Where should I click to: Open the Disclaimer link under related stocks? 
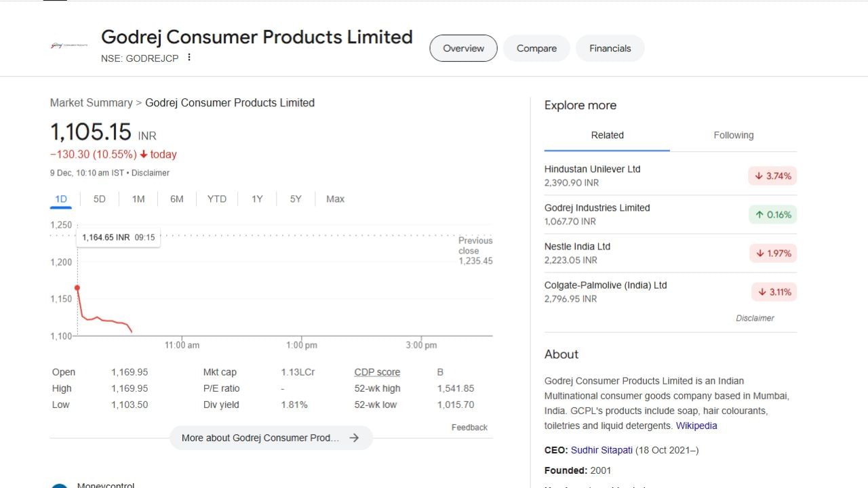click(x=755, y=318)
